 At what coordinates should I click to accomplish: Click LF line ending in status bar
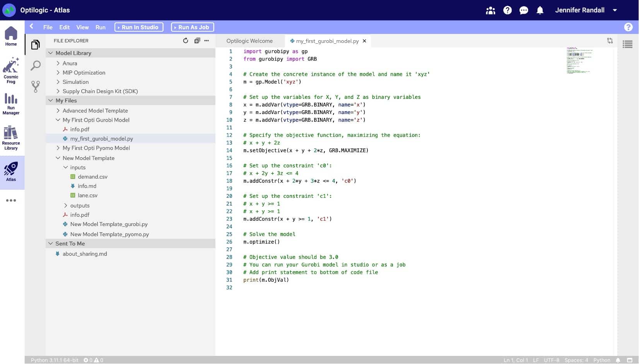coord(536,360)
